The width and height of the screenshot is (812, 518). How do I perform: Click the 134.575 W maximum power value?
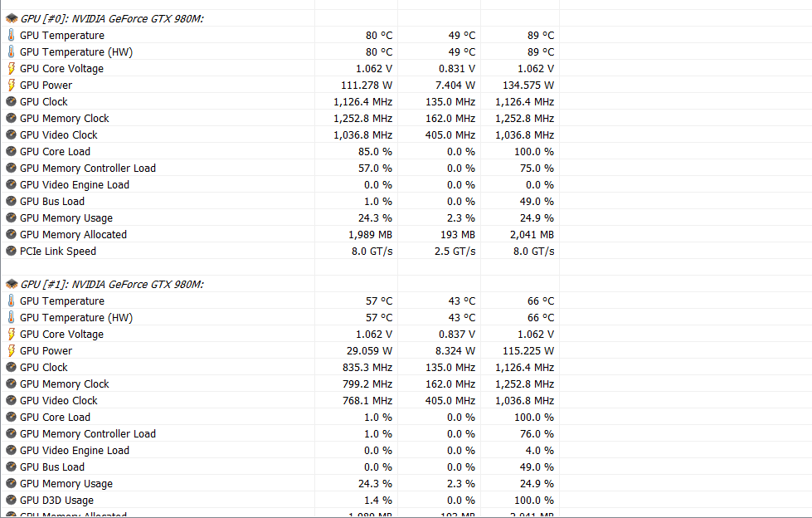coord(528,85)
